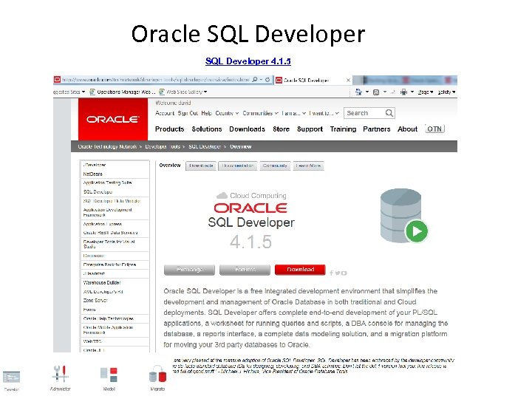Switch to the Downloads page tab
Viewport: 532px width, 399px height.
201,166
